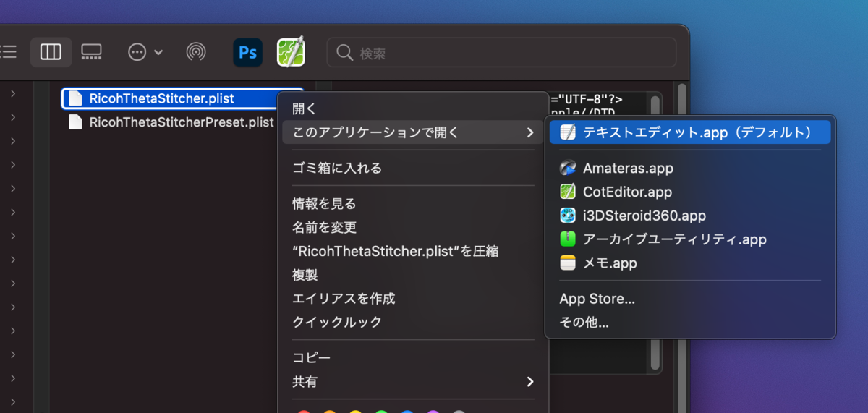
Task: Choose 開く from the context menu
Action: tap(413, 109)
